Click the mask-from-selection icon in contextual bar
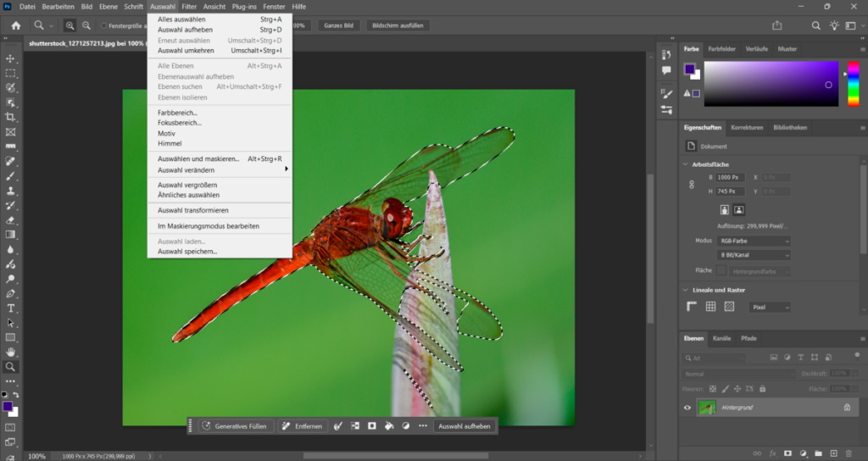Viewport: 868px width, 461px height. 372,426
